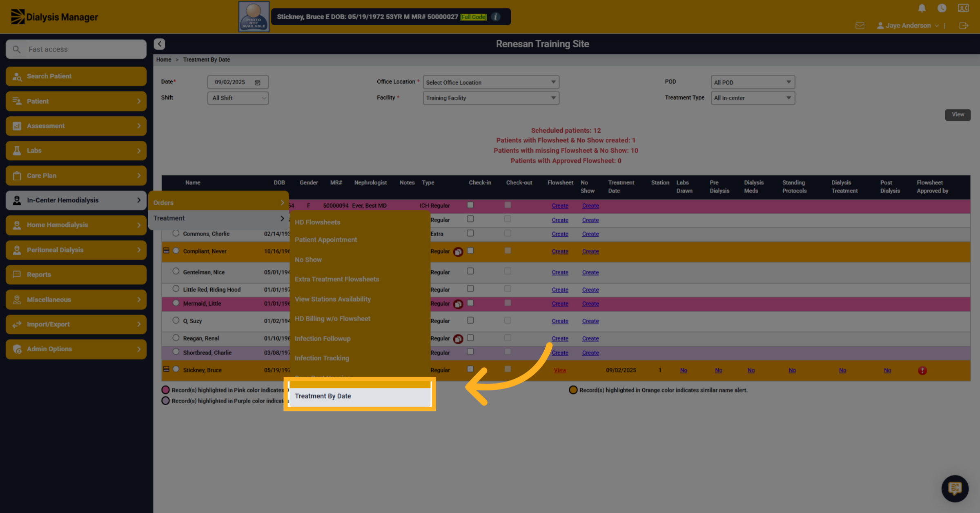Click Labs Drawn No link for Stickney
Viewport: 980px width, 513px height.
(684, 370)
